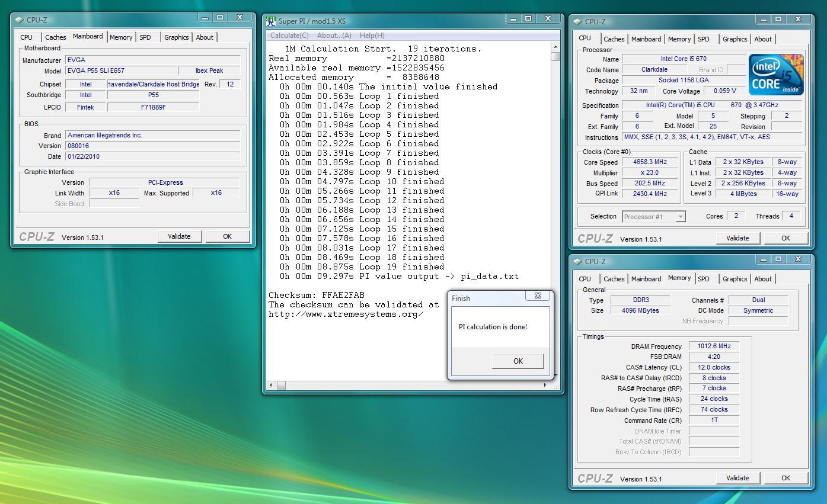Switch to Mainboard tab in Memory CPU-Z window
The width and height of the screenshot is (827, 504).
tap(646, 279)
